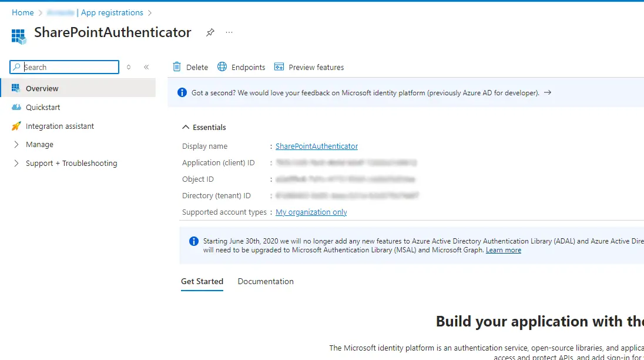Launch the Integration assistant
The width and height of the screenshot is (644, 360).
pyautogui.click(x=61, y=126)
